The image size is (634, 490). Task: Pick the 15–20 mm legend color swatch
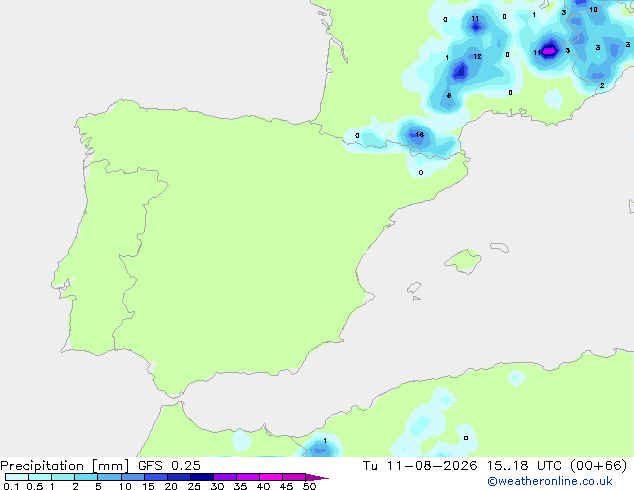155,477
